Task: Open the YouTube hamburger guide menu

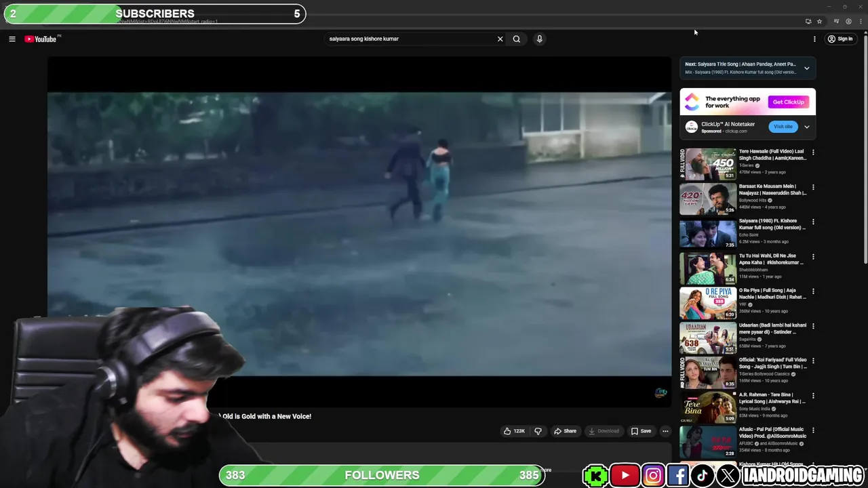Action: 12,39
